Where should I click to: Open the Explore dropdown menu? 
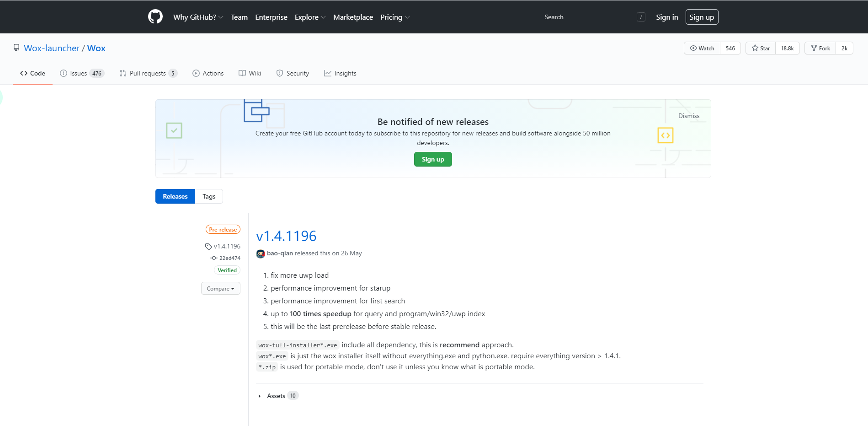click(x=310, y=17)
